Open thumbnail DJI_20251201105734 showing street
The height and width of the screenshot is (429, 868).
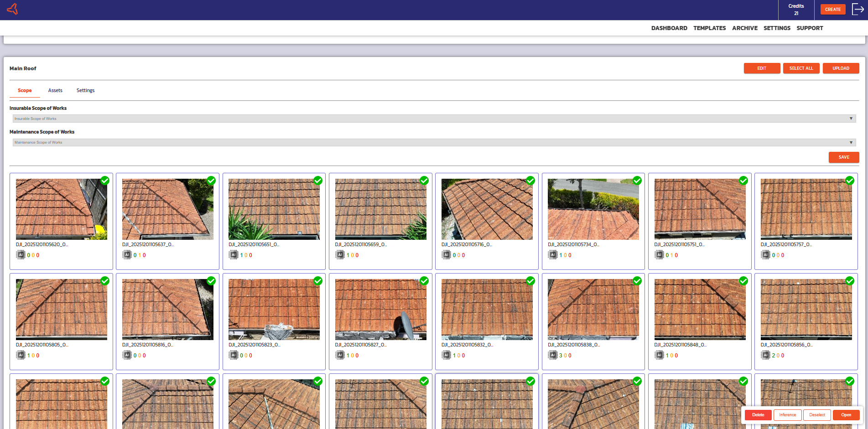tap(593, 209)
